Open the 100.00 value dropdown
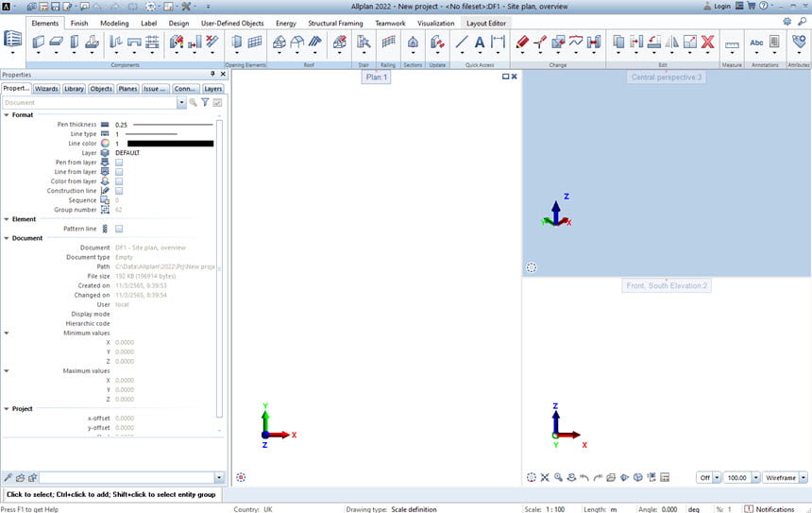 tap(755, 477)
